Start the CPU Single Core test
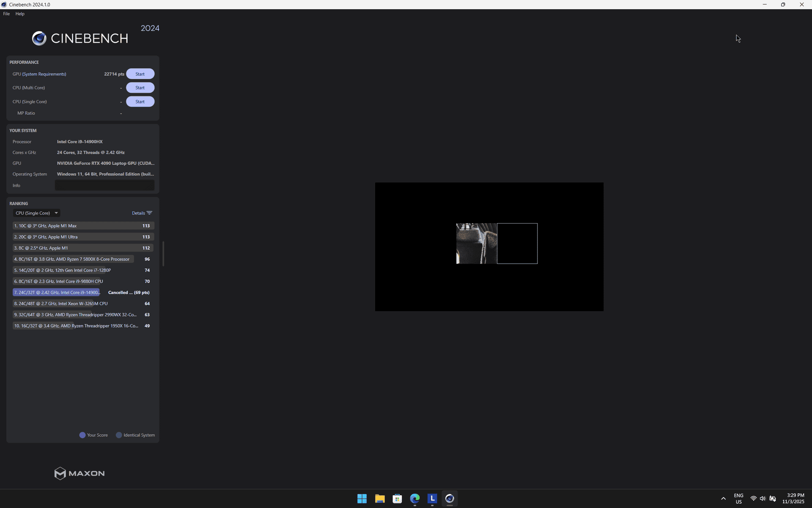The width and height of the screenshot is (812, 508). [x=140, y=102]
